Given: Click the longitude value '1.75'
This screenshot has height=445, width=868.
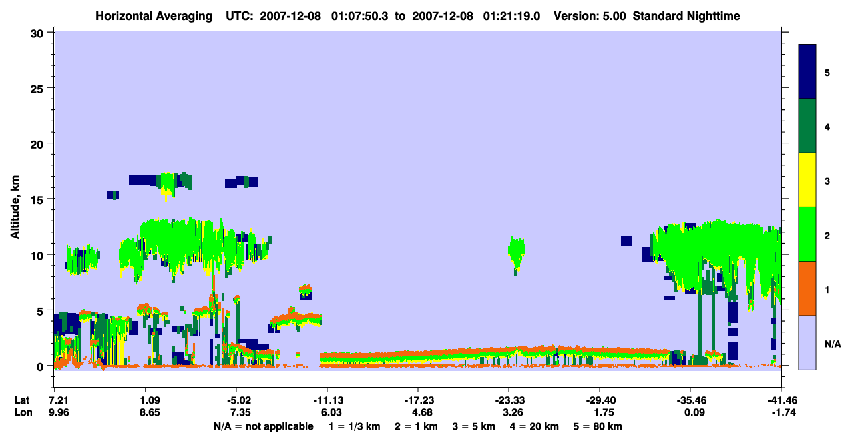Looking at the screenshot, I should [603, 413].
